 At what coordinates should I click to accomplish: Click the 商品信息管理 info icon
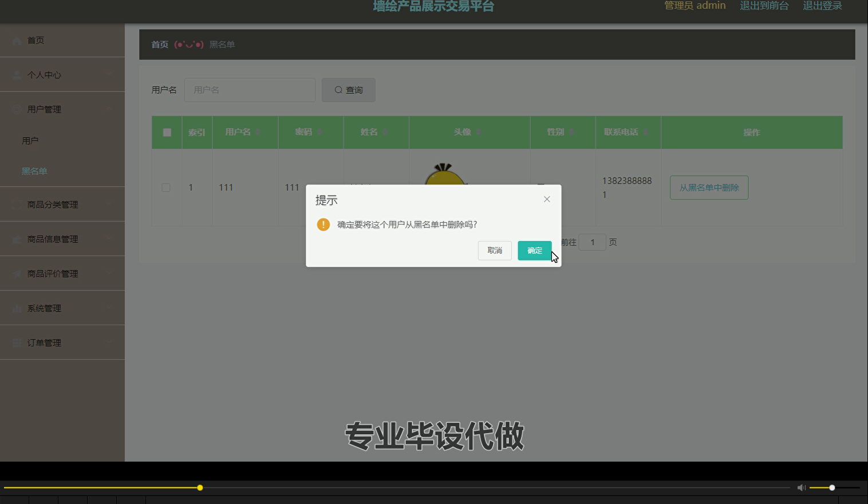point(16,239)
